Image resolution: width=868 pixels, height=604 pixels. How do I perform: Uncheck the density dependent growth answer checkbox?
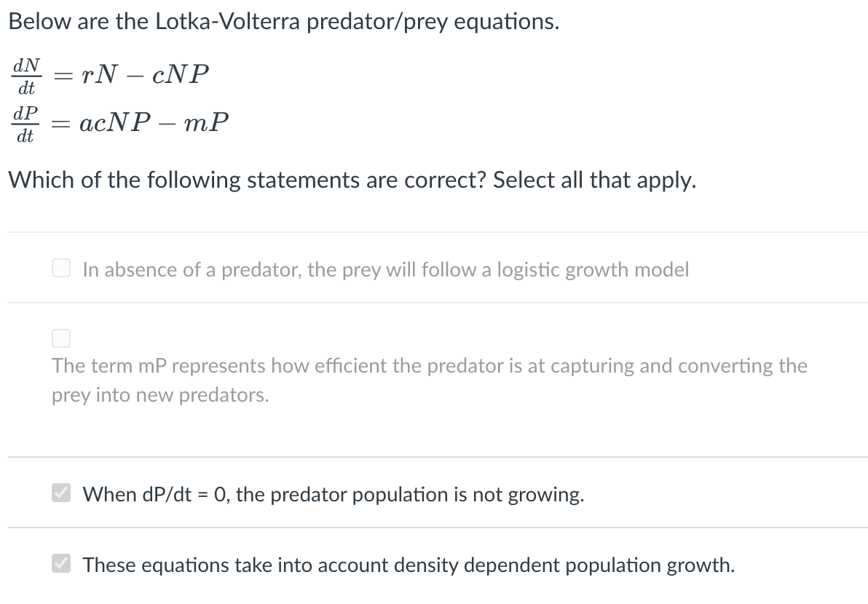click(x=61, y=565)
